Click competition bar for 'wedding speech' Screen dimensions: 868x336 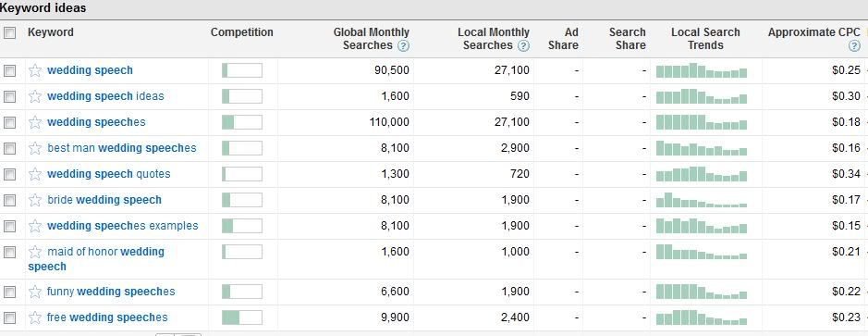click(242, 70)
